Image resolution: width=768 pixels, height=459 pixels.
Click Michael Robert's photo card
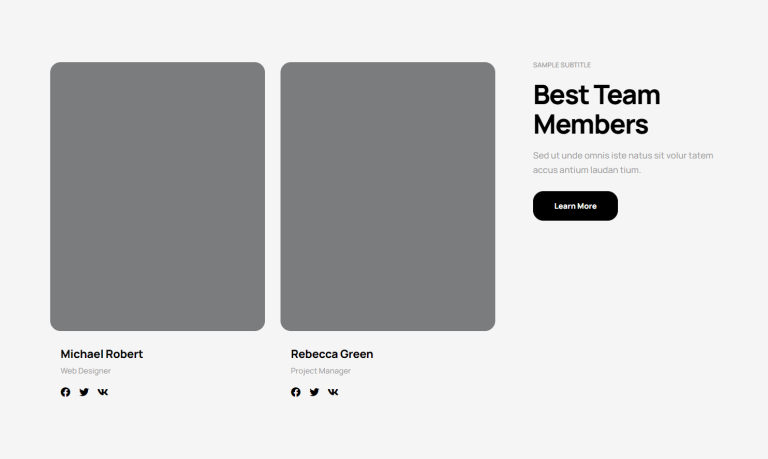tap(157, 196)
